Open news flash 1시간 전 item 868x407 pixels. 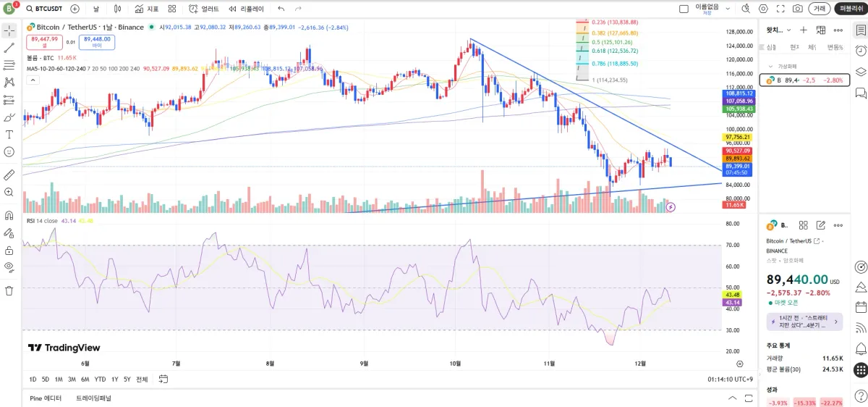tap(804, 322)
